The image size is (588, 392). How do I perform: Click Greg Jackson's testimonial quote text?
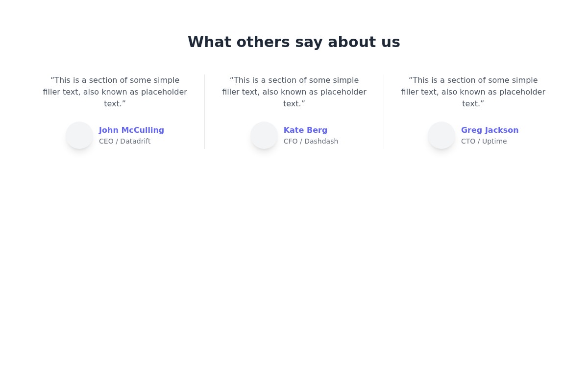(473, 92)
